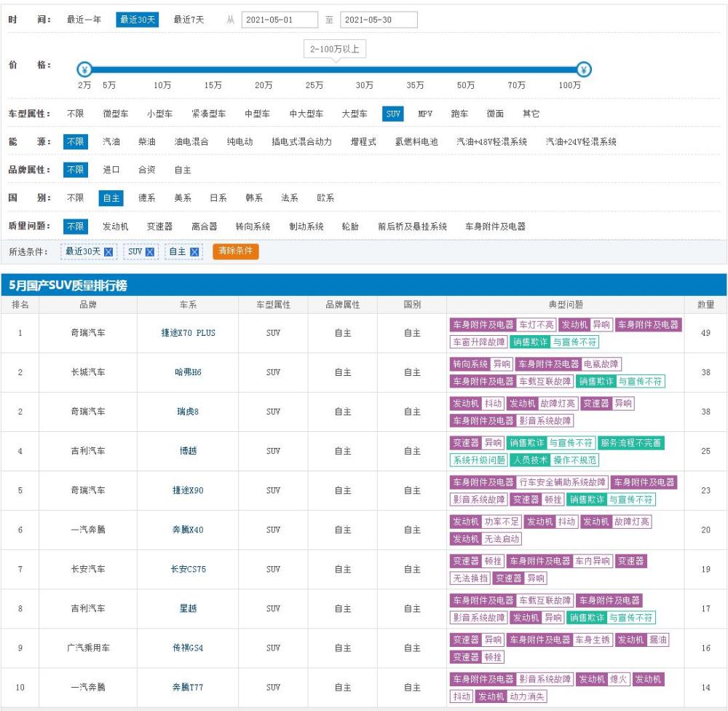Remove the 自主 condition via its X icon
728x711 pixels.
(194, 252)
